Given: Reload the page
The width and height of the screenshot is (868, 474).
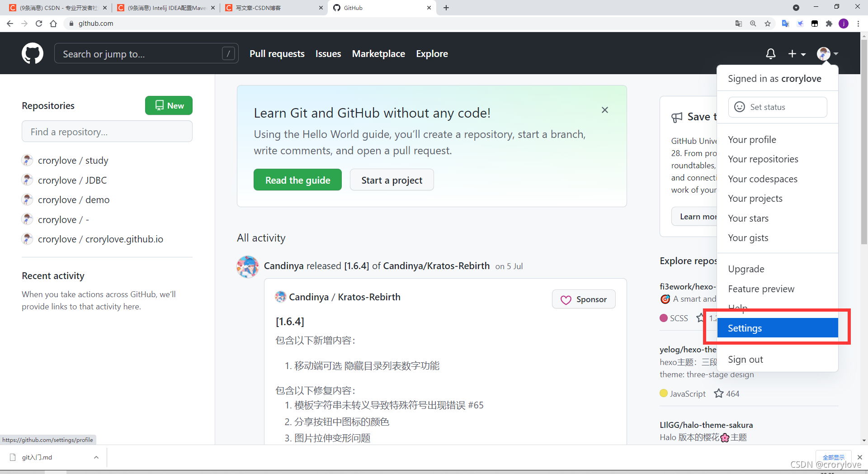Looking at the screenshot, I should click(39, 24).
